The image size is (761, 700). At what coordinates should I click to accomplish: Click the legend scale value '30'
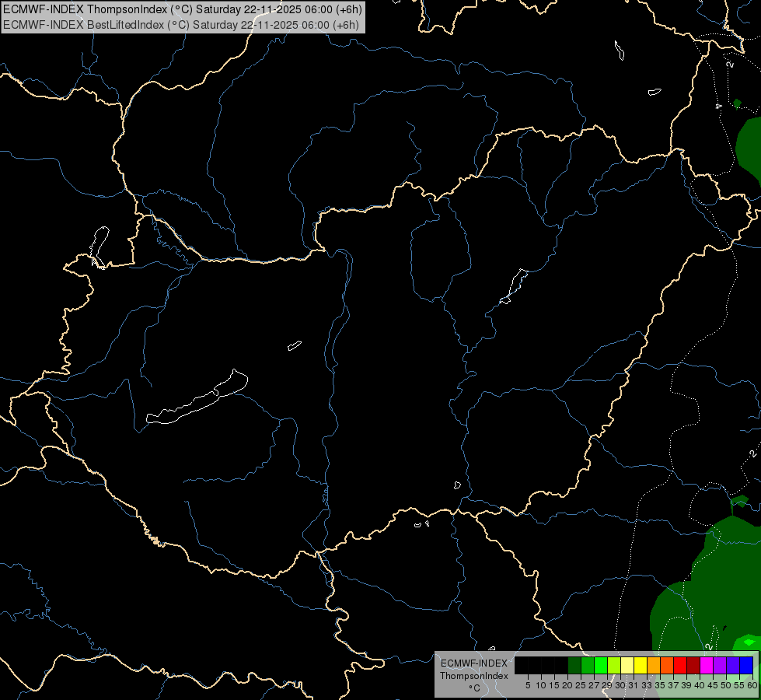pyautogui.click(x=620, y=685)
